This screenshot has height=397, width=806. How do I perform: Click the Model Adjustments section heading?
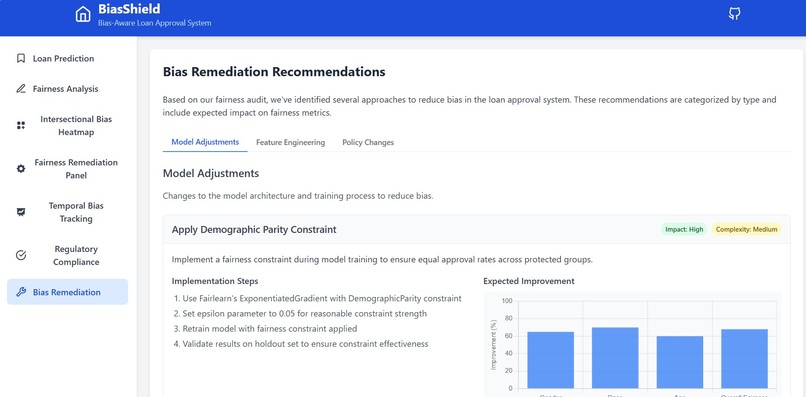(x=211, y=173)
